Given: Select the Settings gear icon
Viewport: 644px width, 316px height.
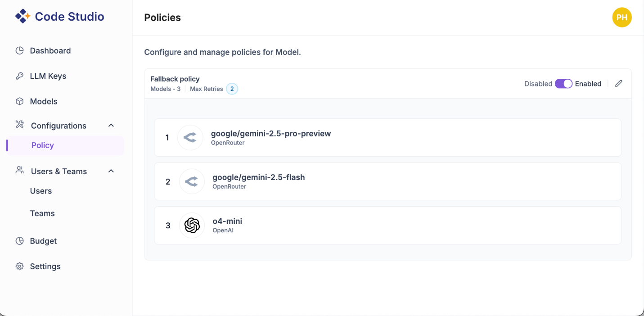Looking at the screenshot, I should pyautogui.click(x=20, y=266).
